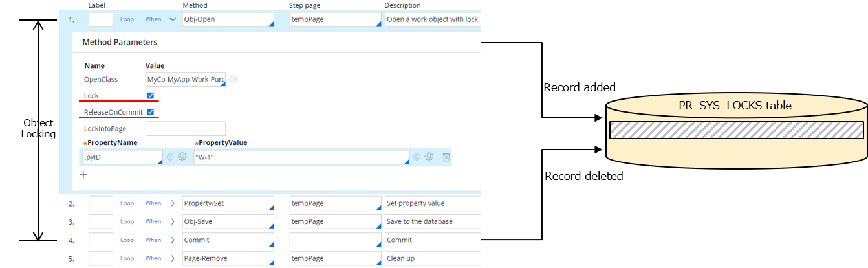Screen dimensions: 868x268
Task: Click When link on step 1
Action: point(153,19)
